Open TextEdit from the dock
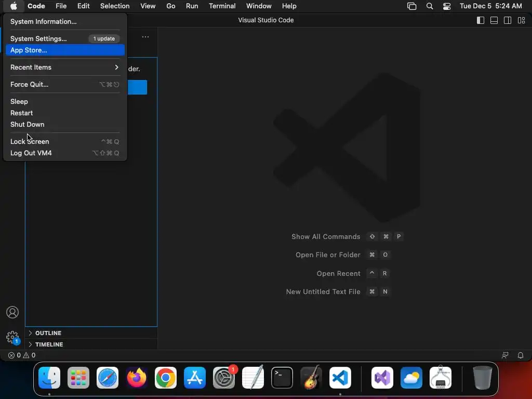Image resolution: width=532 pixels, height=399 pixels. 253,378
